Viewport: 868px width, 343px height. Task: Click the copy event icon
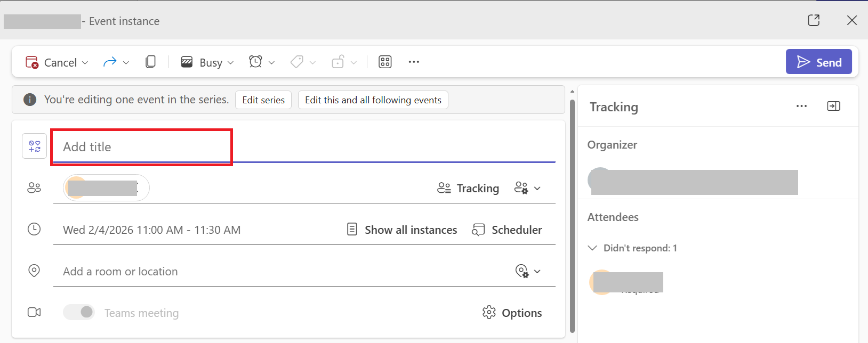[x=150, y=62]
